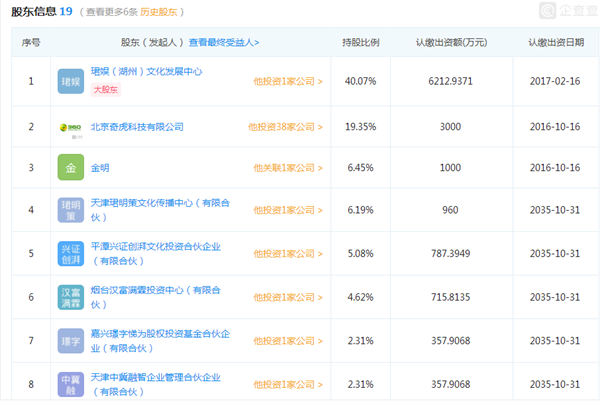The height and width of the screenshot is (401, 600).
Task: Open 北京奇虎科技有限公司 company link
Action: 137,127
